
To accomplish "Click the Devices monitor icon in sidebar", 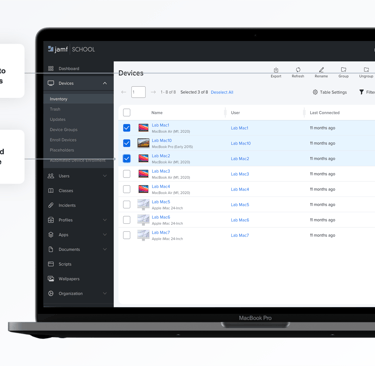I will (51, 83).
